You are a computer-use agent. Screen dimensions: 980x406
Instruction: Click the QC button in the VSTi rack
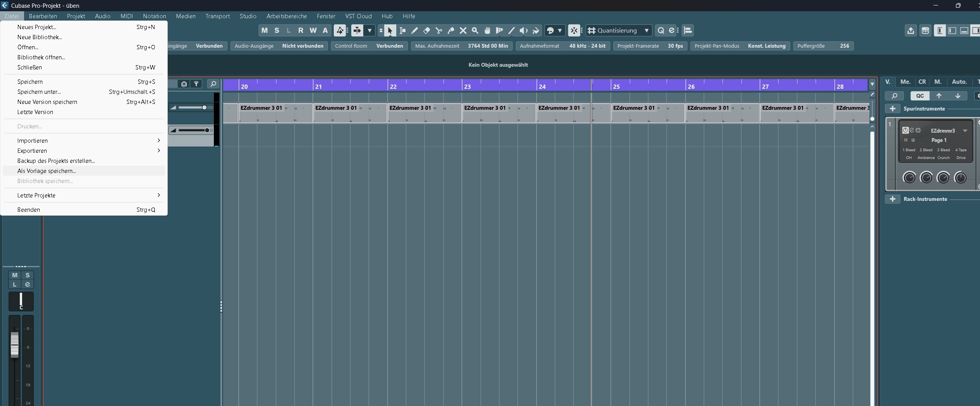coord(920,96)
